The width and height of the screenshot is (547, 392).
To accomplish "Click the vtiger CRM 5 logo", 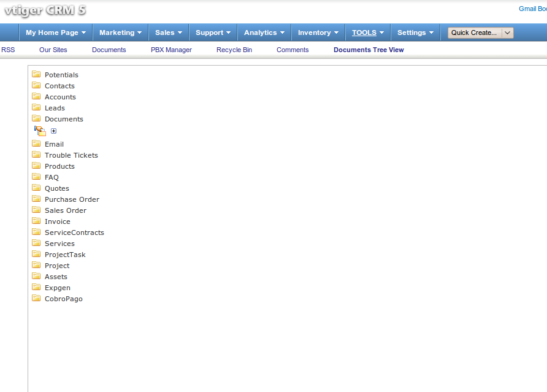I will 45,10.
